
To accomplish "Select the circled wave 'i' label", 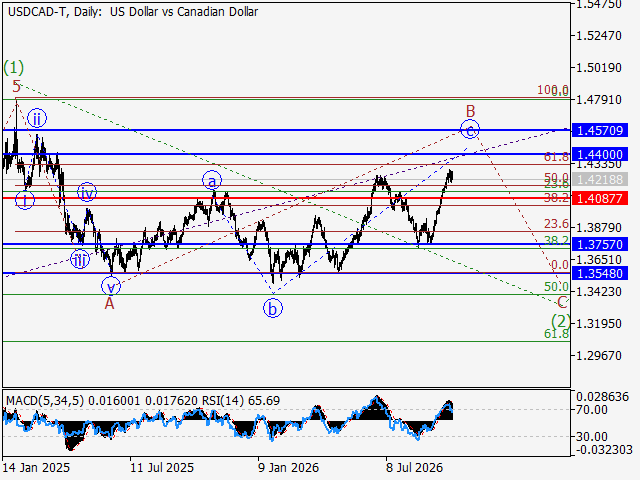I will click(25, 200).
